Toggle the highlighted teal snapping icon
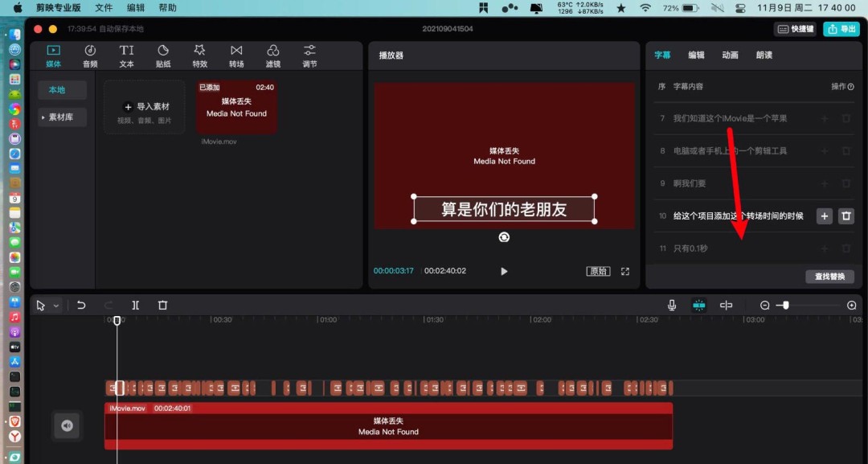This screenshot has height=464, width=868. point(698,305)
